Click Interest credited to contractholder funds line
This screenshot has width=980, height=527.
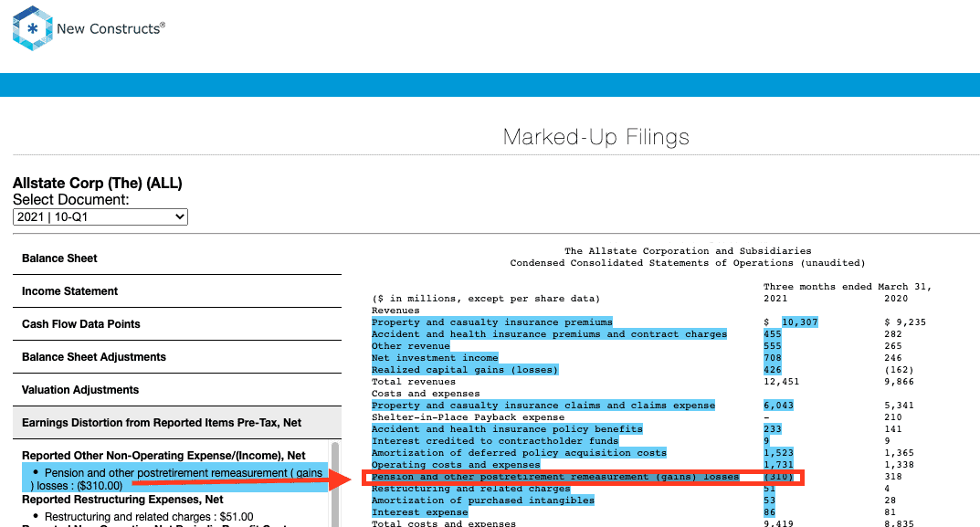(x=495, y=441)
